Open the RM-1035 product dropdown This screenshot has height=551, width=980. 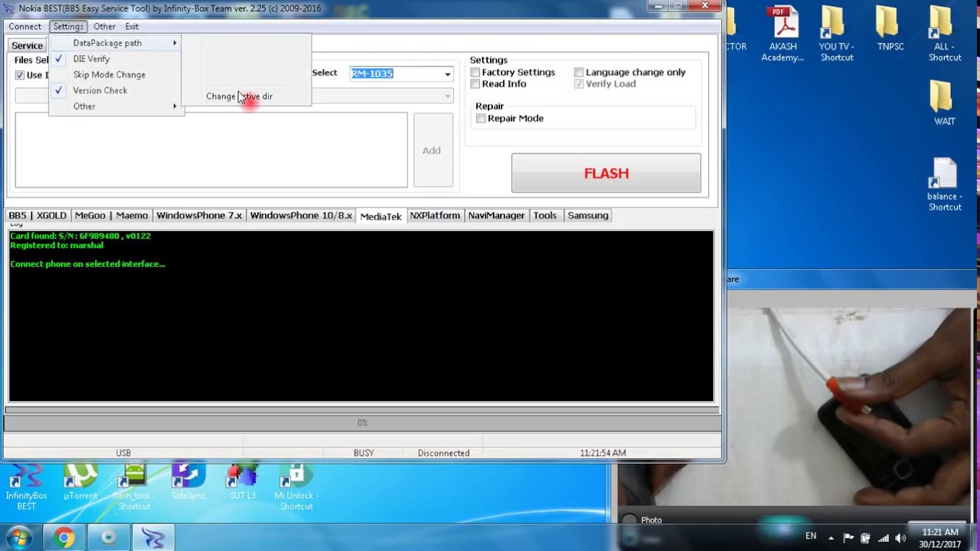(447, 73)
